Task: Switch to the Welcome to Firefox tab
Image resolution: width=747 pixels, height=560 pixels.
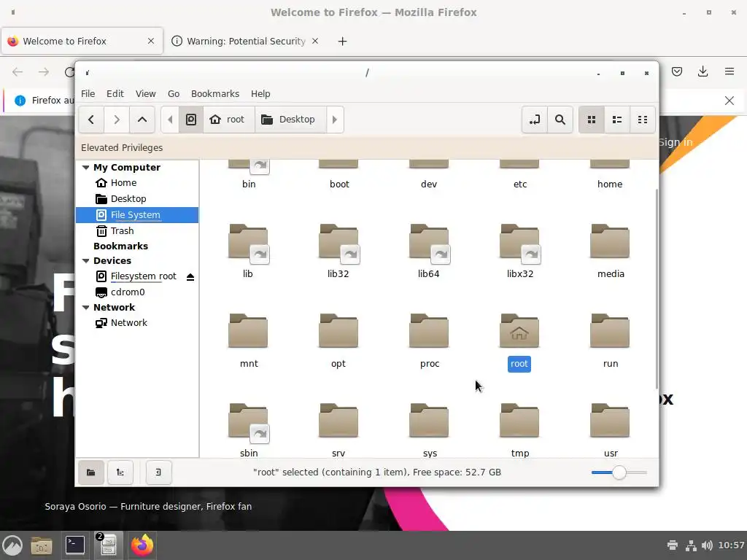Action: 82,42
